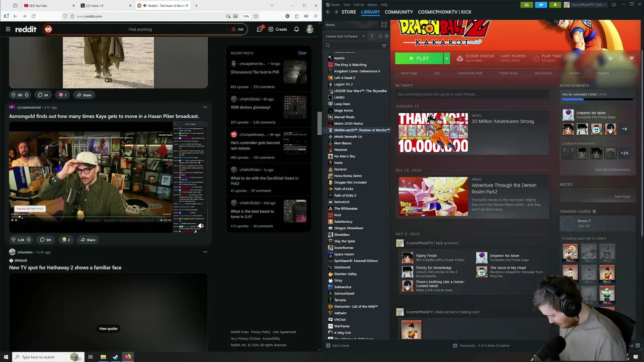This screenshot has width=644, height=362.
Task: Expand Games and Software dropdown
Action: point(345,36)
